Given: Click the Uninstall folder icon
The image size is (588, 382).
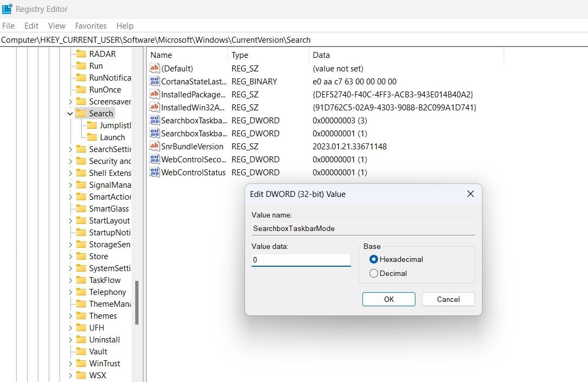Looking at the screenshot, I should coord(81,340).
